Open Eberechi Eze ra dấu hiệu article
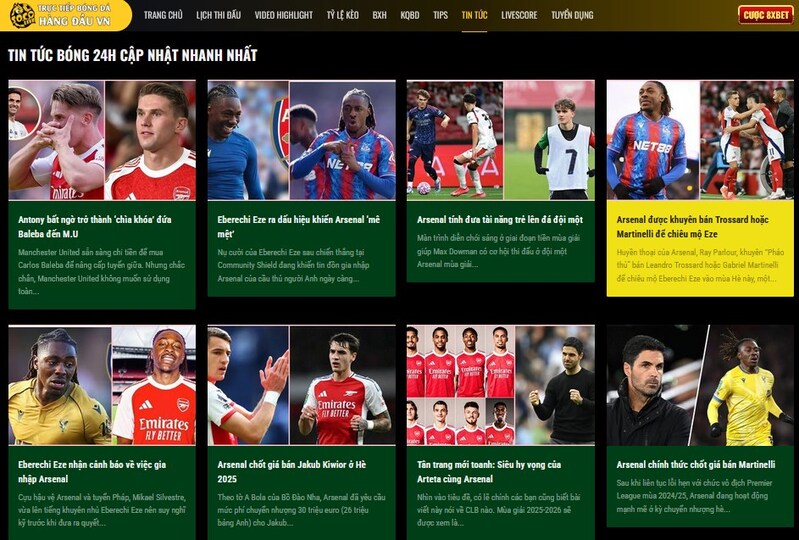Viewport: 799px width, 540px height. point(299,227)
